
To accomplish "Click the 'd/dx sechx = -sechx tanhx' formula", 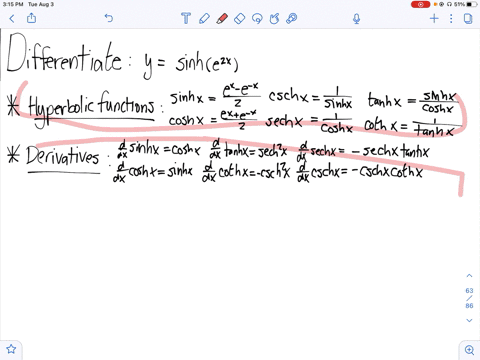I will (363, 152).
